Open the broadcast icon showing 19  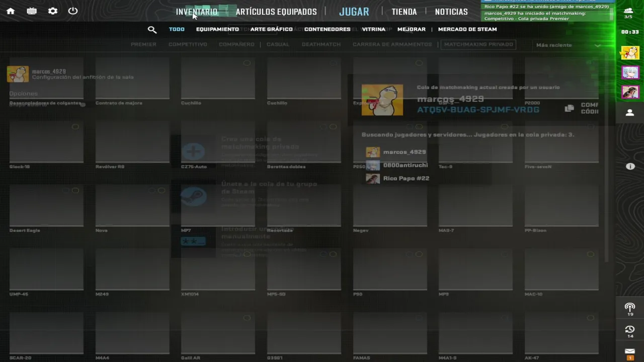click(x=630, y=309)
